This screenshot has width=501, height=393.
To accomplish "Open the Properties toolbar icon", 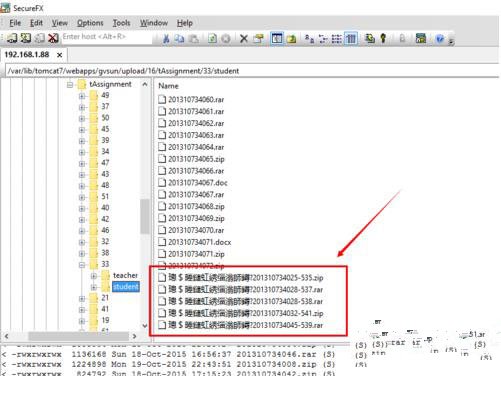I will pos(258,39).
